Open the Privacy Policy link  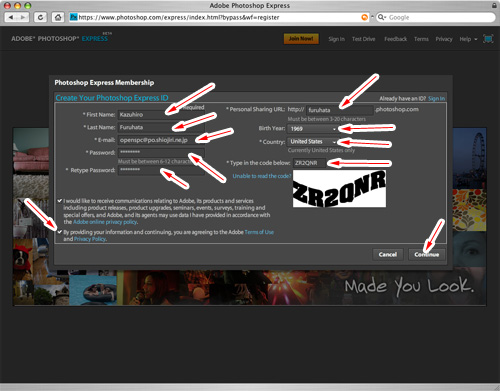point(90,239)
